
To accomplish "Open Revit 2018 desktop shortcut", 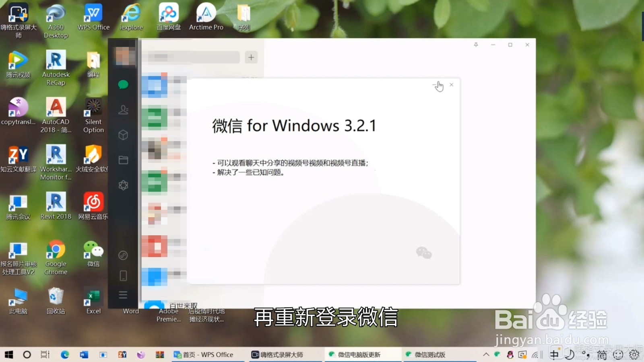I will [56, 206].
